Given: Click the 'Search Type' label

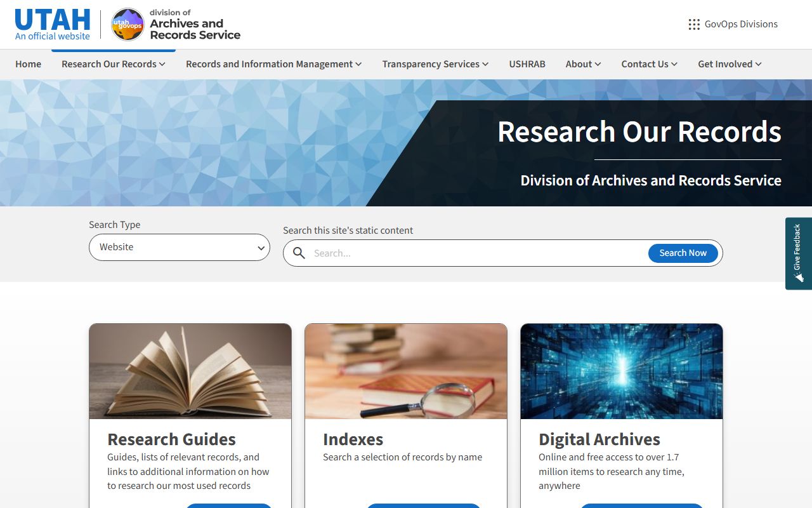Looking at the screenshot, I should coord(115,225).
